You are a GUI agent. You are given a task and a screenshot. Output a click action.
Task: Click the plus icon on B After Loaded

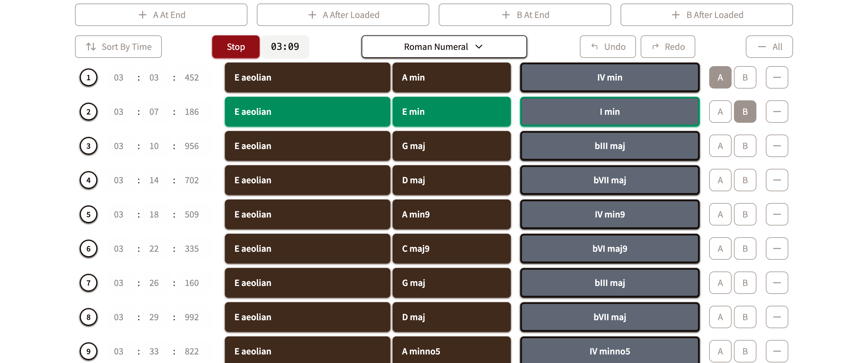(x=675, y=15)
